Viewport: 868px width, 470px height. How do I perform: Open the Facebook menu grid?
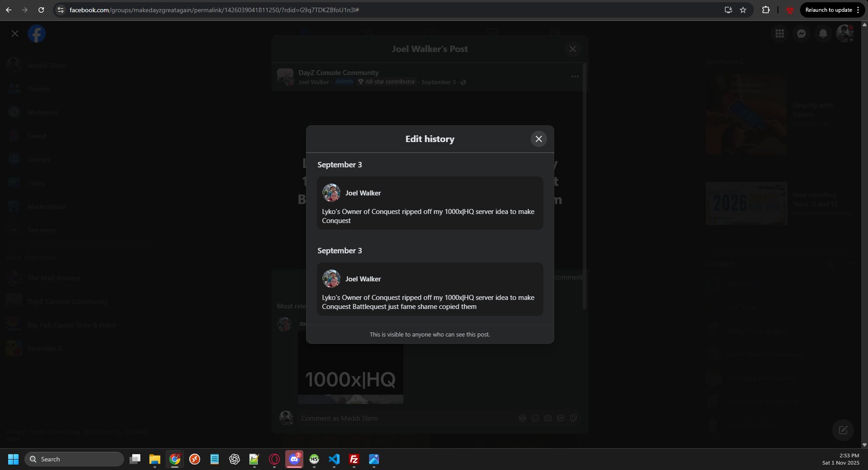pos(779,33)
